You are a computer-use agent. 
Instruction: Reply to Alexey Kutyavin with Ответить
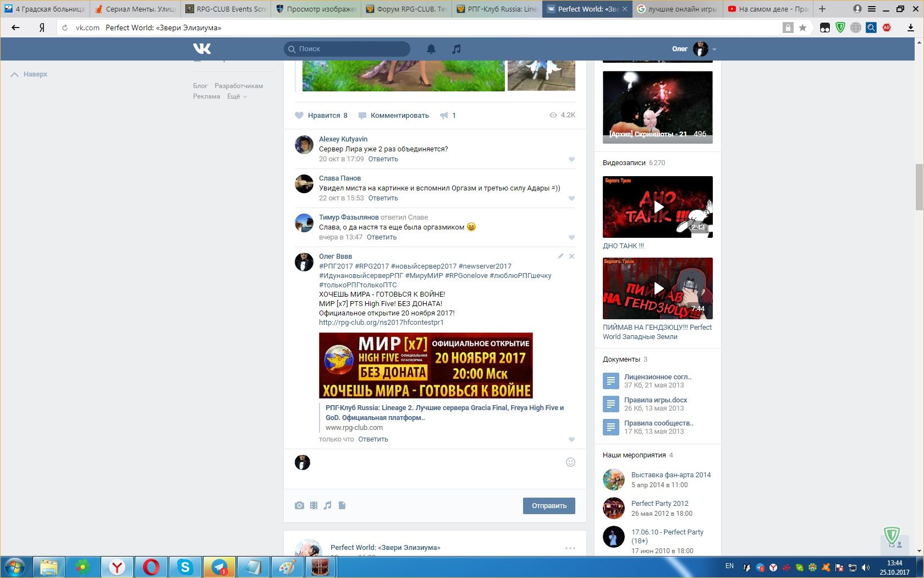tap(383, 159)
